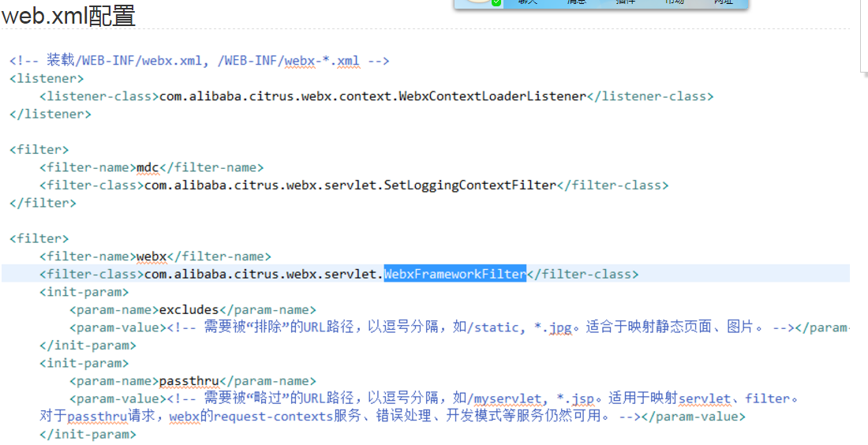
Task: Click WebxContextLoaderListener class name
Action: pos(492,96)
